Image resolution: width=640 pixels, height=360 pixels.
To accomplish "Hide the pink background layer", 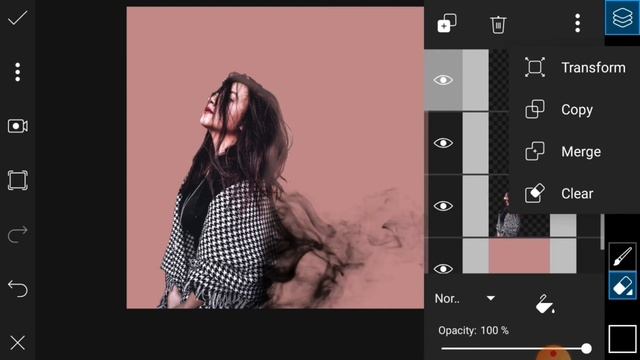I will 443,269.
